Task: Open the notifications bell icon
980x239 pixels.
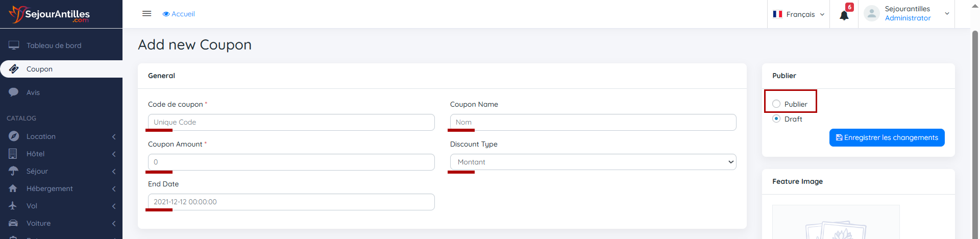Action: [x=844, y=15]
